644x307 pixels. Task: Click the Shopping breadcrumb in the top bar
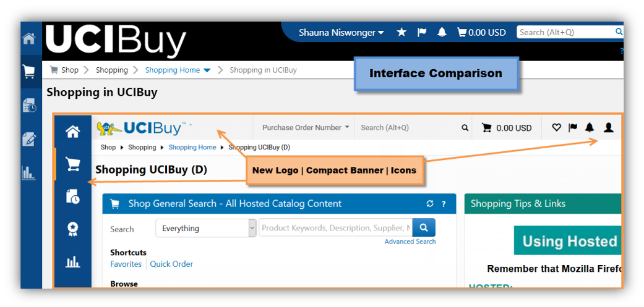pyautogui.click(x=112, y=70)
